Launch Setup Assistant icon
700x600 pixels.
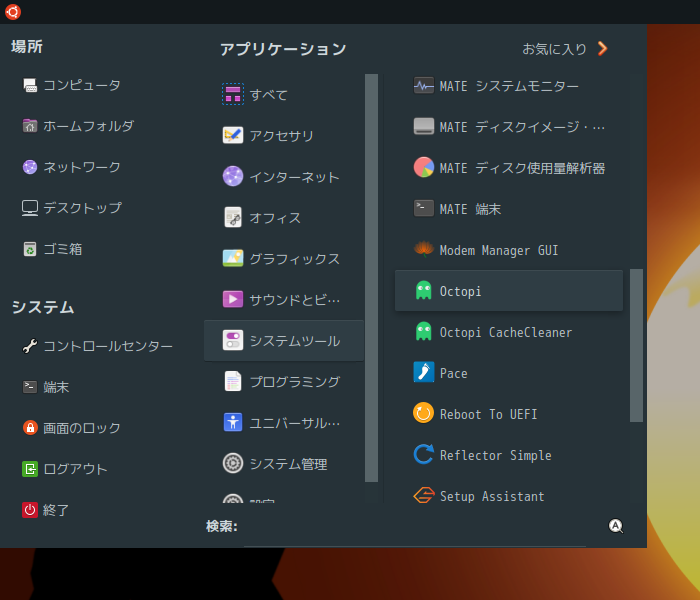pyautogui.click(x=424, y=496)
